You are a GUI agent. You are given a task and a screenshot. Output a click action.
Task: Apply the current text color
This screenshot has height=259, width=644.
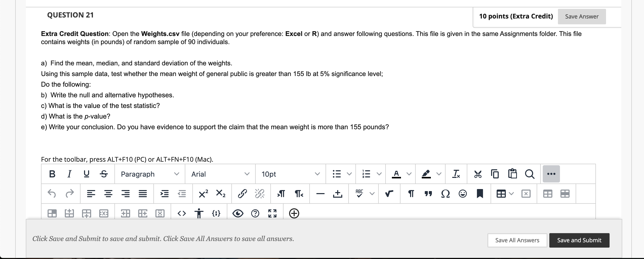pos(396,174)
